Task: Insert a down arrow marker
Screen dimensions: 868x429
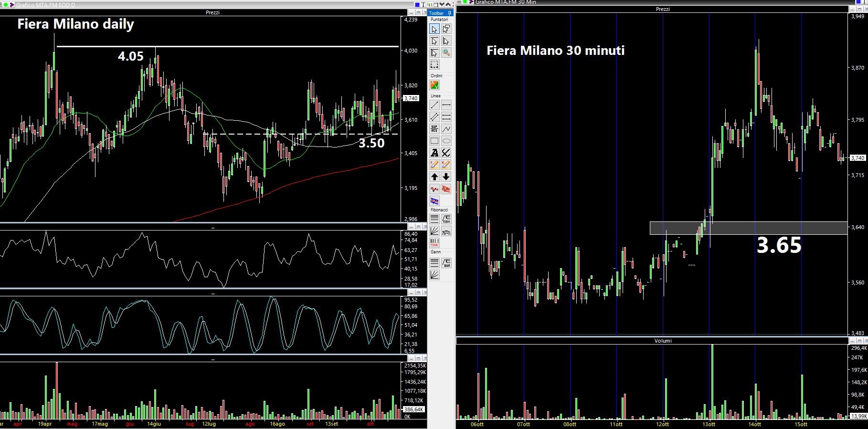Action: point(446,177)
